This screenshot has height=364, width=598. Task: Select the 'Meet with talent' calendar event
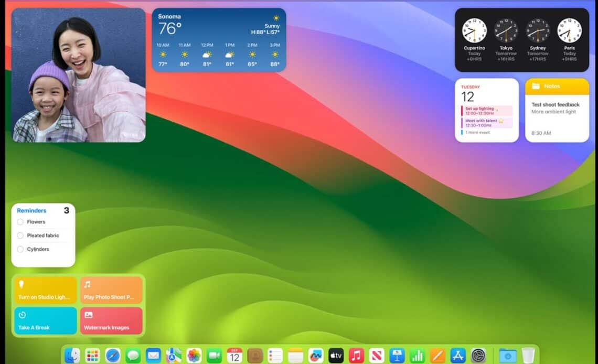coord(486,123)
